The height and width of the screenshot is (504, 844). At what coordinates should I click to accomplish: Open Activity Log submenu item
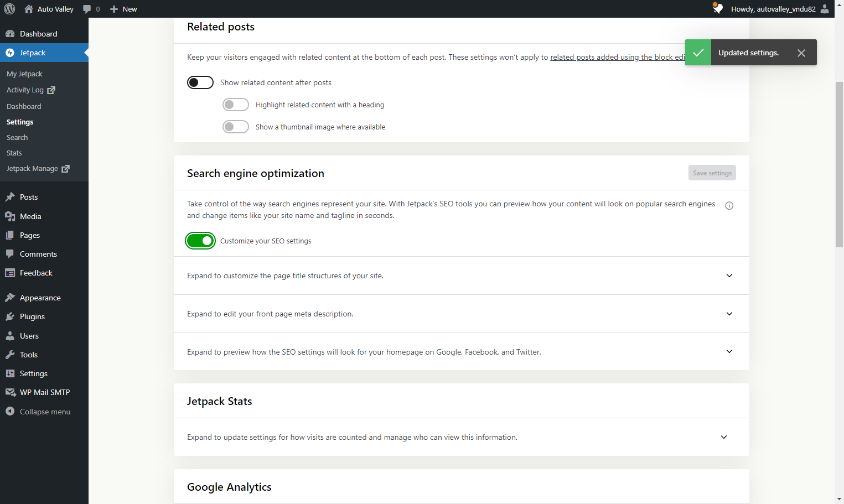coord(31,90)
